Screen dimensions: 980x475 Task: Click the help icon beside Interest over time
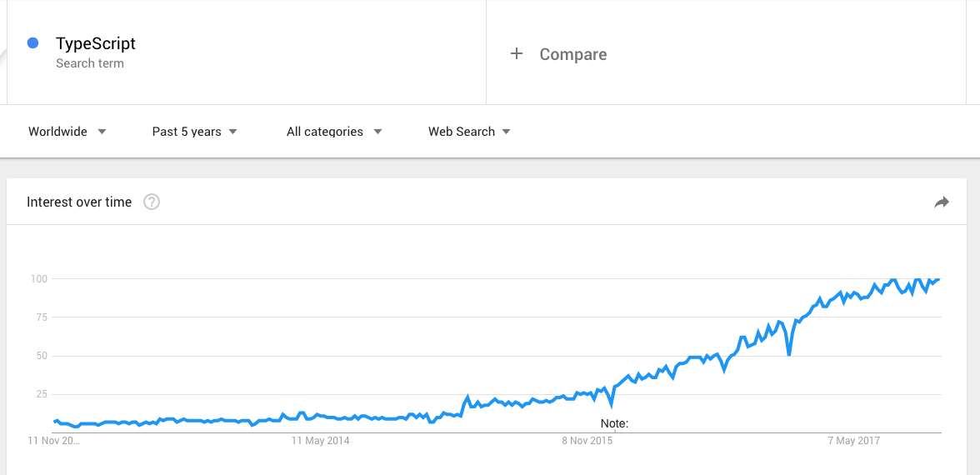coord(152,202)
